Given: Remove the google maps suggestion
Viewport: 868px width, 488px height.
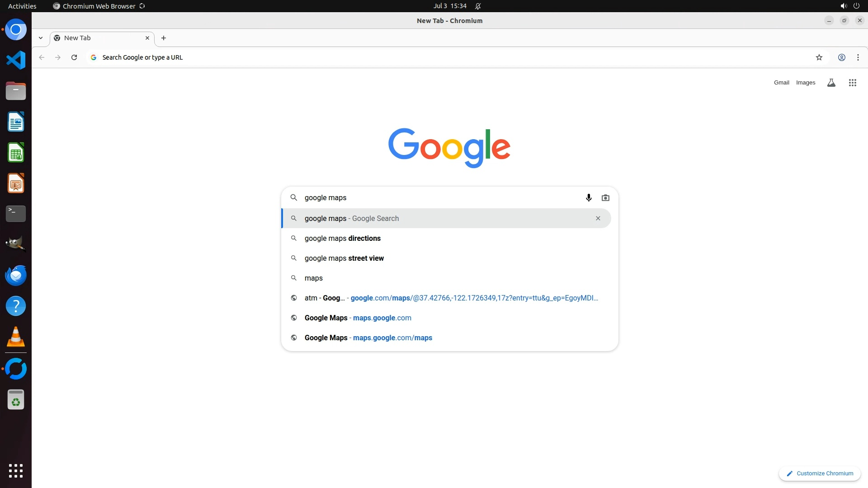Looking at the screenshot, I should 598,219.
